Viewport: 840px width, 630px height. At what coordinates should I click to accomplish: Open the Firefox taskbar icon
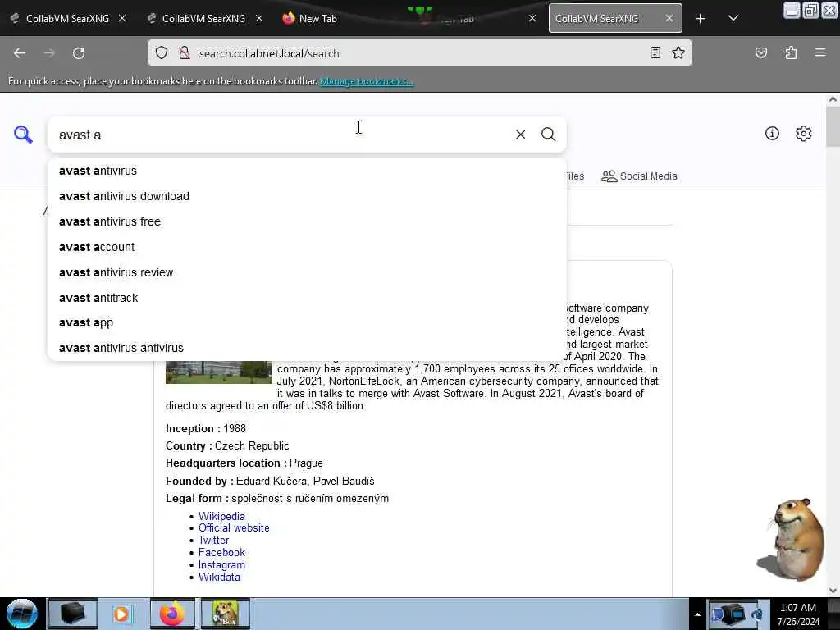(172, 614)
